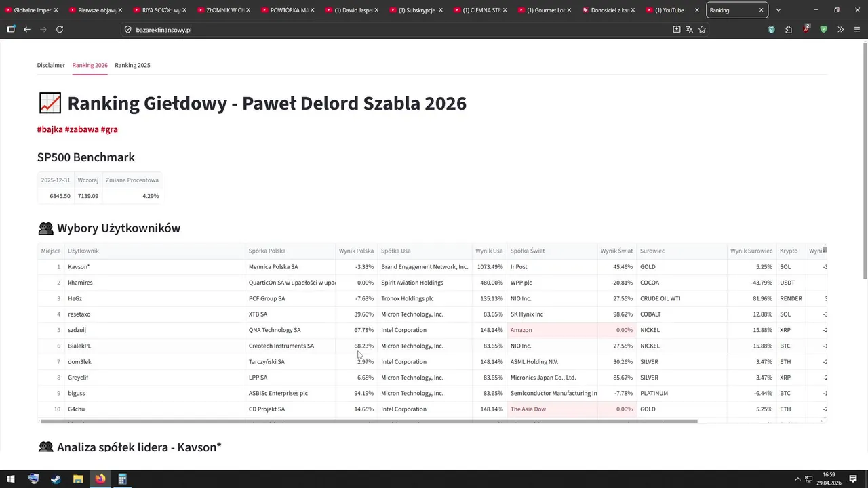Sort by the Spółka Polska column header
Screen dimensions: 868x488
pos(290,251)
